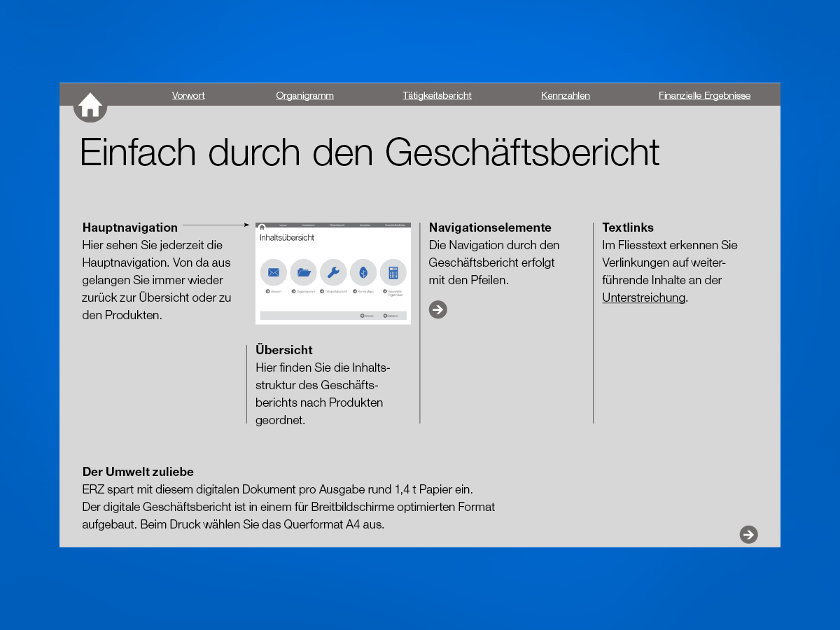Open Finanzielle Ergebnisse from the navigation bar
The width and height of the screenshot is (840, 630).
[x=704, y=95]
